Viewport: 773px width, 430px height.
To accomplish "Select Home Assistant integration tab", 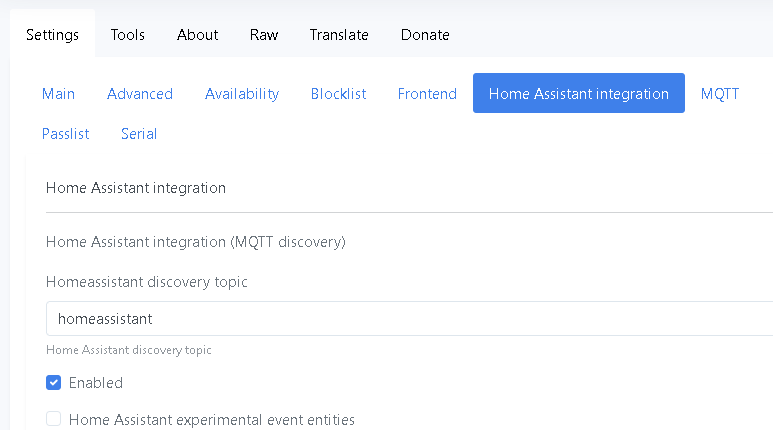I will (x=579, y=94).
